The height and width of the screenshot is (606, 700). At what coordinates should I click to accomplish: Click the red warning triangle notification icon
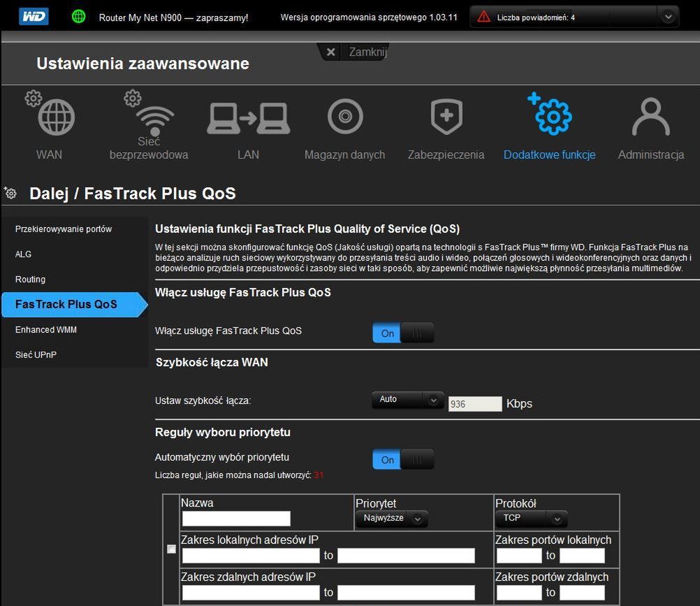pyautogui.click(x=483, y=17)
